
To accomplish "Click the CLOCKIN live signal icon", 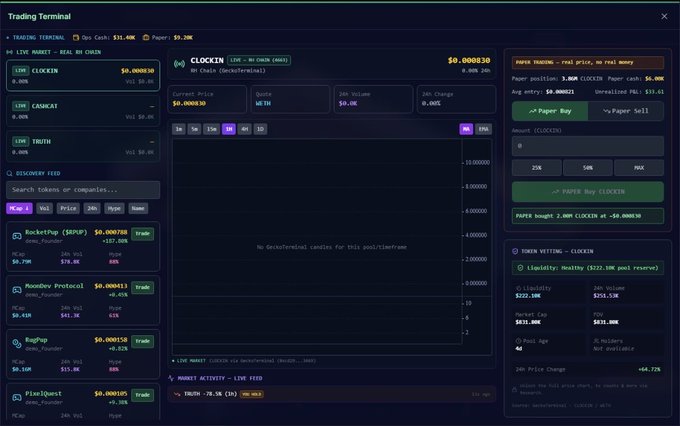I will [179, 64].
